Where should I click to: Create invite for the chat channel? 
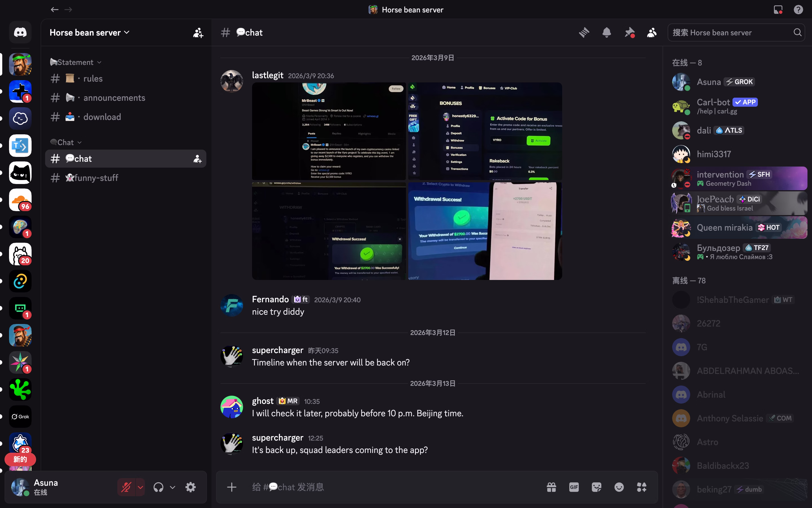197,159
